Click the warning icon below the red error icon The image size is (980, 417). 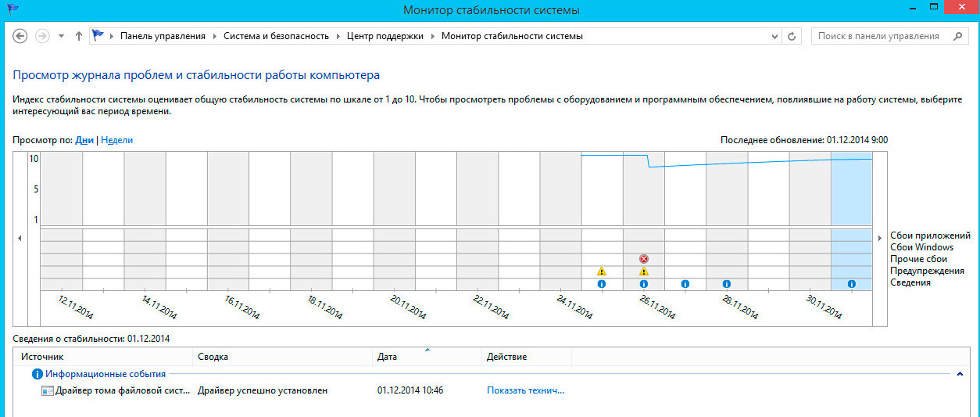click(x=643, y=271)
